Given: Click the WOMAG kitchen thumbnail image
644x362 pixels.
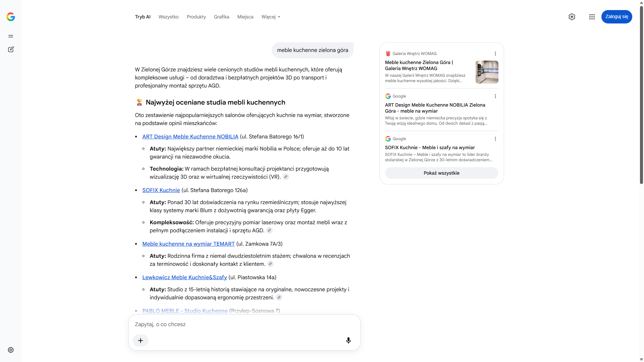Looking at the screenshot, I should [x=487, y=72].
